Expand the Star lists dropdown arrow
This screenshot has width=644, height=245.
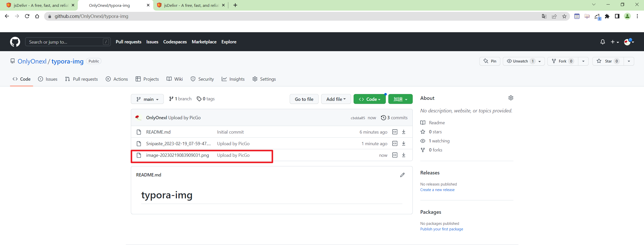(629, 61)
